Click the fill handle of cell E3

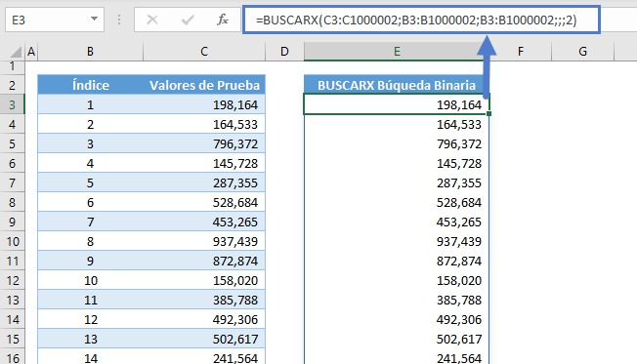tap(488, 113)
